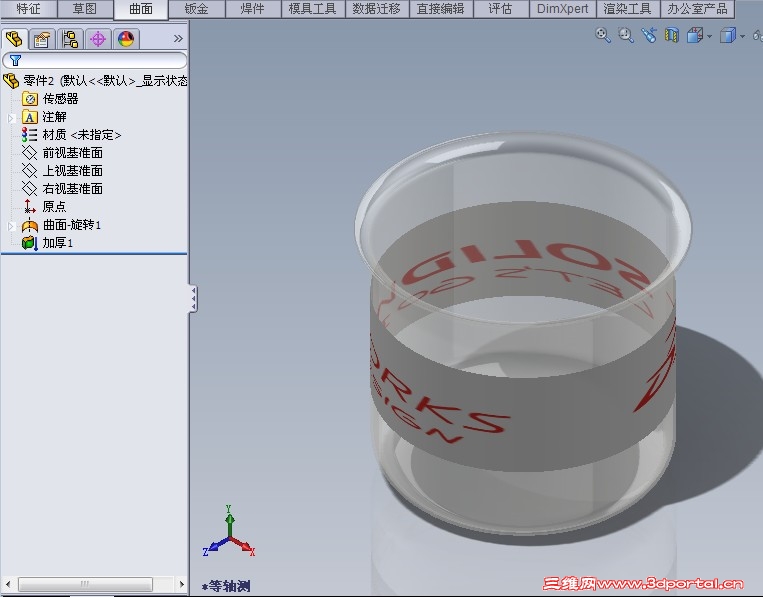
Task: Switch to the 数据迁移 tab
Action: pyautogui.click(x=377, y=9)
